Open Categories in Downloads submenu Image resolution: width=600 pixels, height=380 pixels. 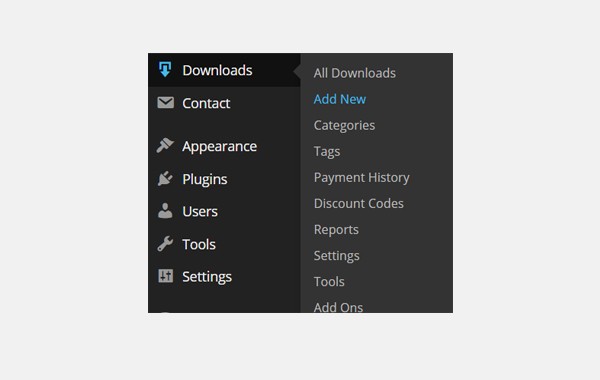point(344,126)
